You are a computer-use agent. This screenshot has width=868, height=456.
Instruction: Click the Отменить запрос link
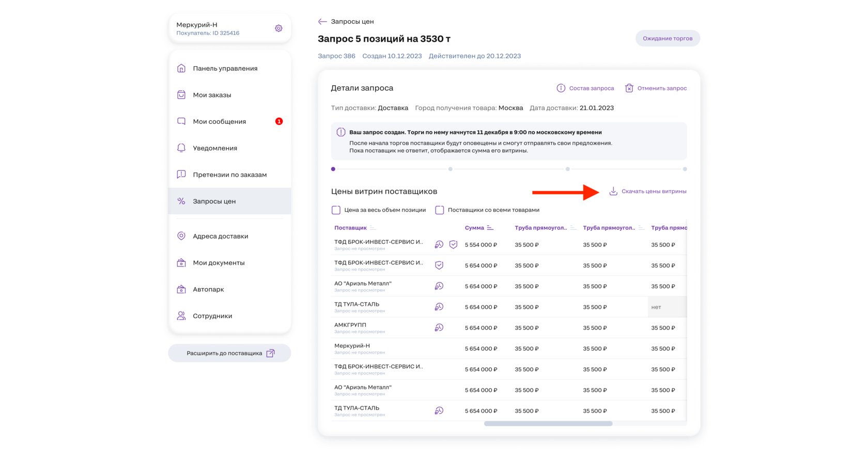pyautogui.click(x=662, y=88)
